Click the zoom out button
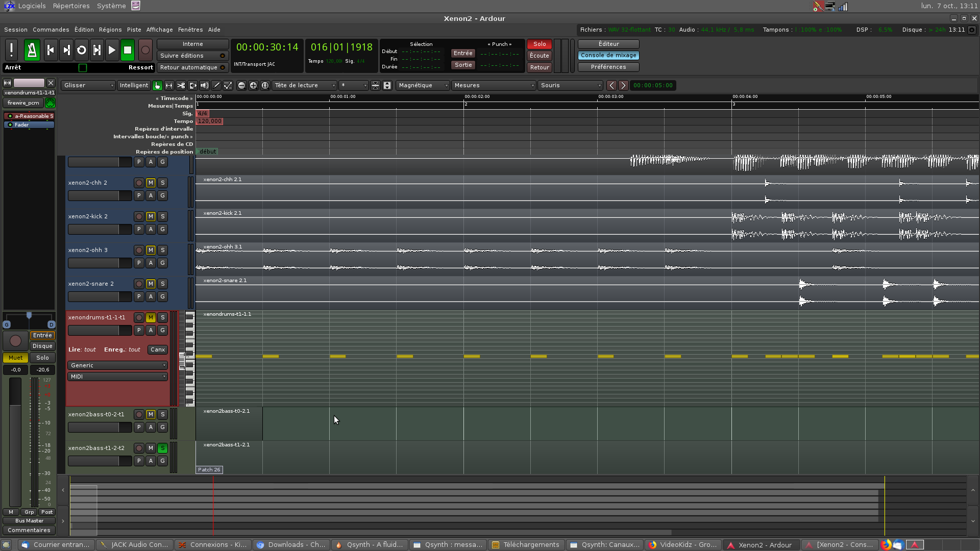This screenshot has height=551, width=980. (241, 86)
